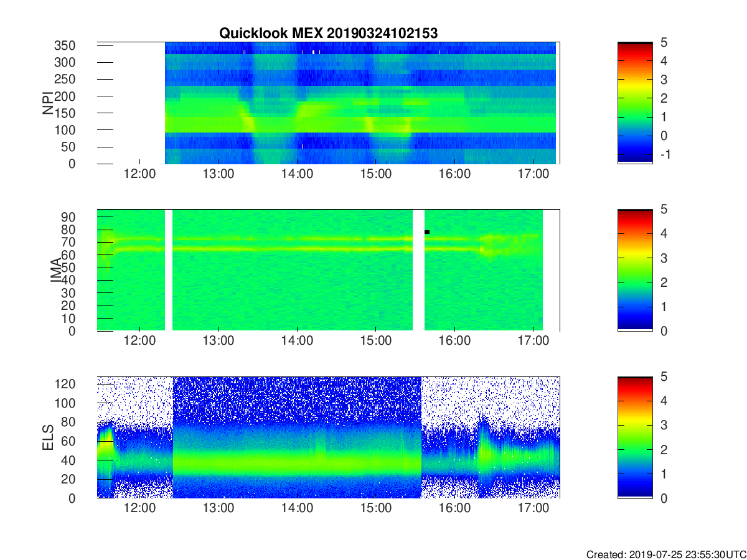
Task: Click the 17:00 time label under ELS plot
Action: (x=533, y=508)
